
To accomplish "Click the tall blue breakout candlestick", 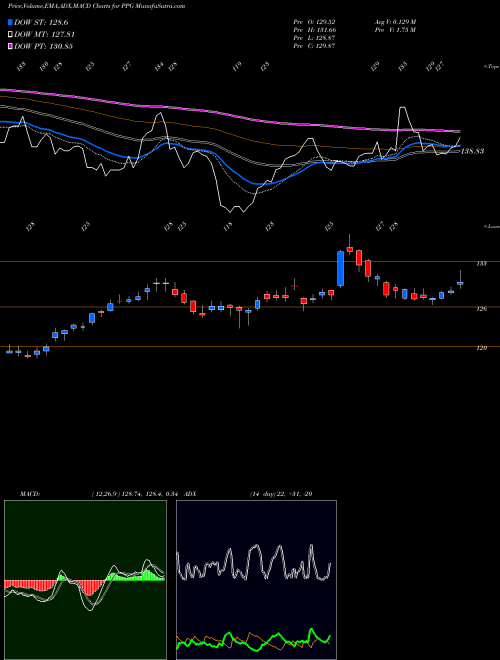I will (x=340, y=269).
